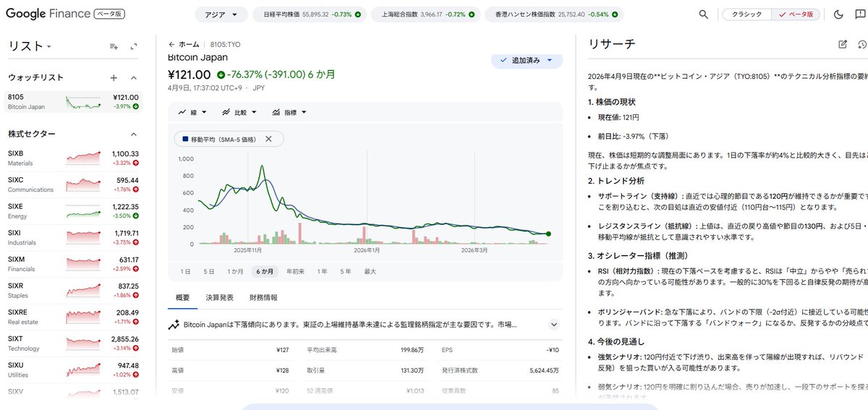Click the ベータ版 badge beside Finance logo
This screenshot has width=868, height=410.
[x=110, y=14]
